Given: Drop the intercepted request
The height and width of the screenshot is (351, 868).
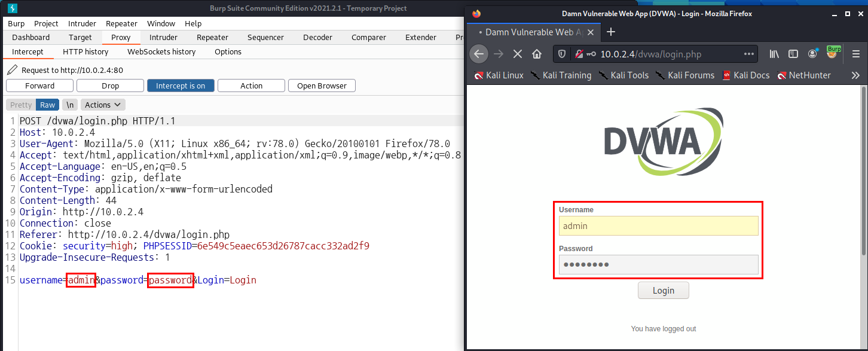Looking at the screenshot, I should (110, 86).
